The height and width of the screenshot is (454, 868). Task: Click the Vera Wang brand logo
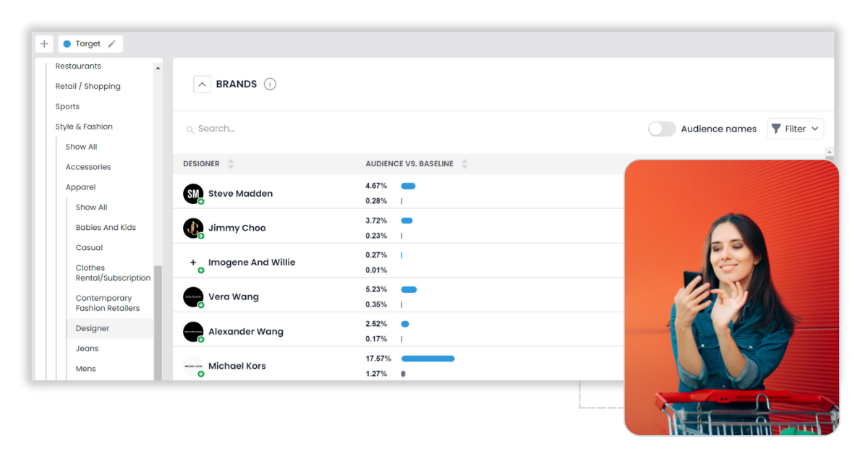pyautogui.click(x=193, y=297)
